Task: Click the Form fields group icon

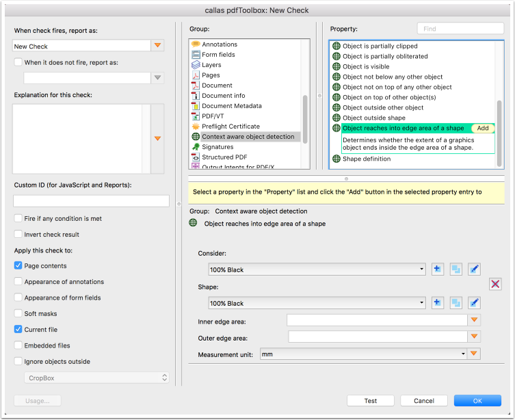Action: tap(196, 55)
